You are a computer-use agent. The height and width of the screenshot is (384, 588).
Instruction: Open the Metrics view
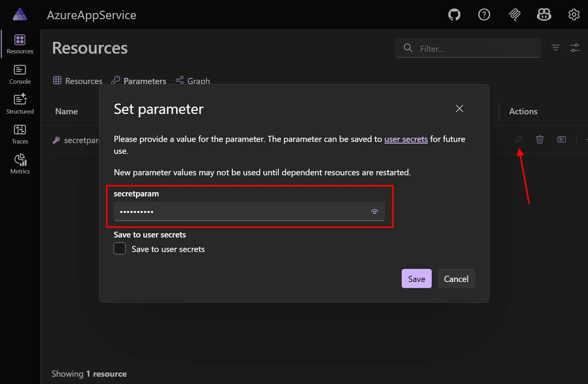click(20, 164)
